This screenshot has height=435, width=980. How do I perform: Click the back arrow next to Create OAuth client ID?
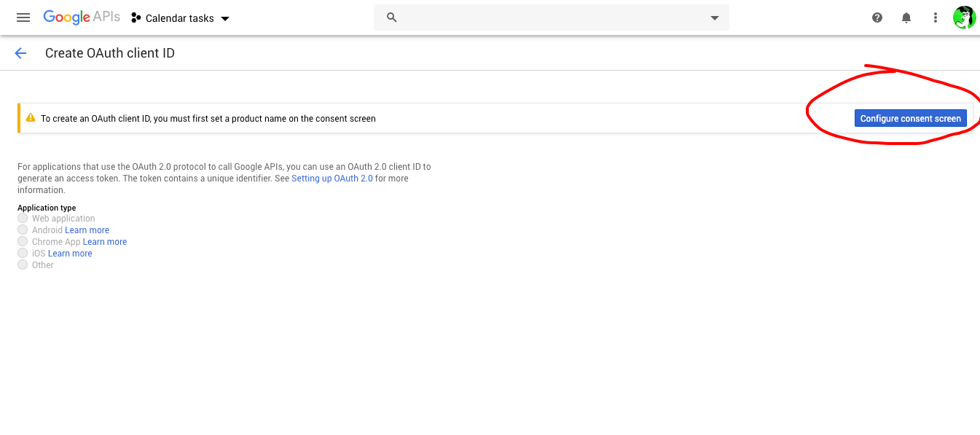20,53
